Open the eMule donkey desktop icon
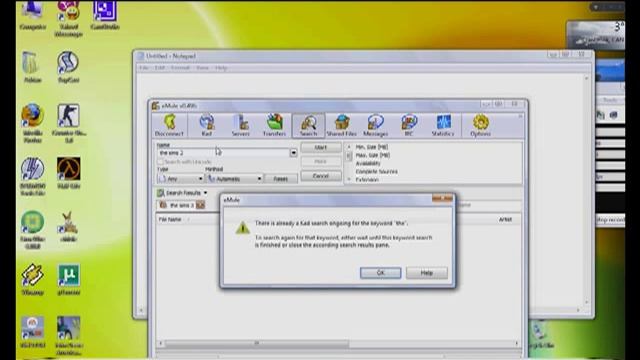The height and width of the screenshot is (360, 640). (x=68, y=227)
